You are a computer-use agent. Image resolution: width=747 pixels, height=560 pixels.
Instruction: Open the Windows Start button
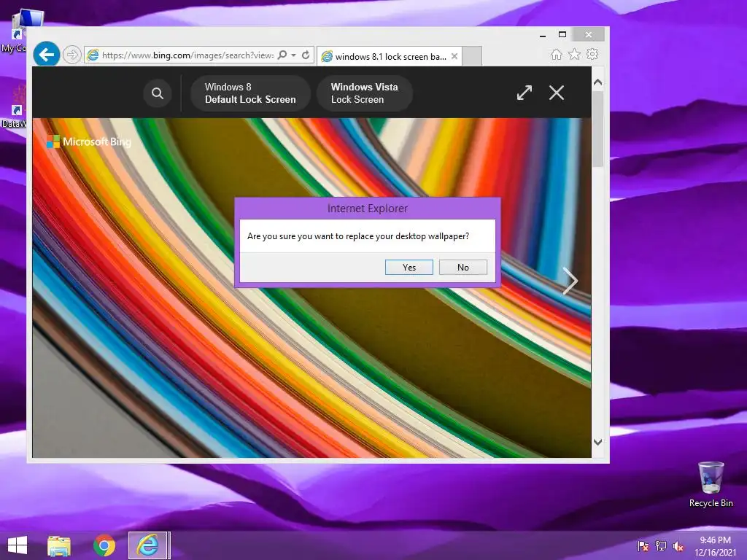[x=18, y=545]
